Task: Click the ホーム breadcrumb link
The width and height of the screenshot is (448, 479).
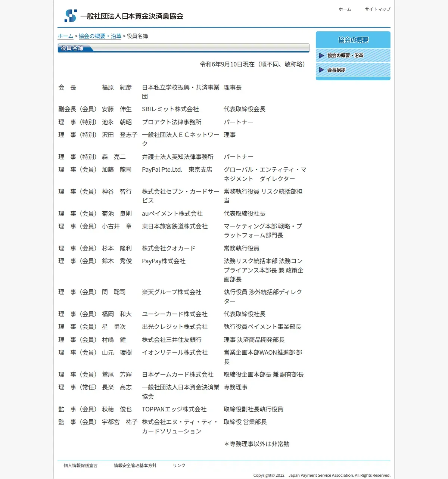Action: [x=65, y=36]
